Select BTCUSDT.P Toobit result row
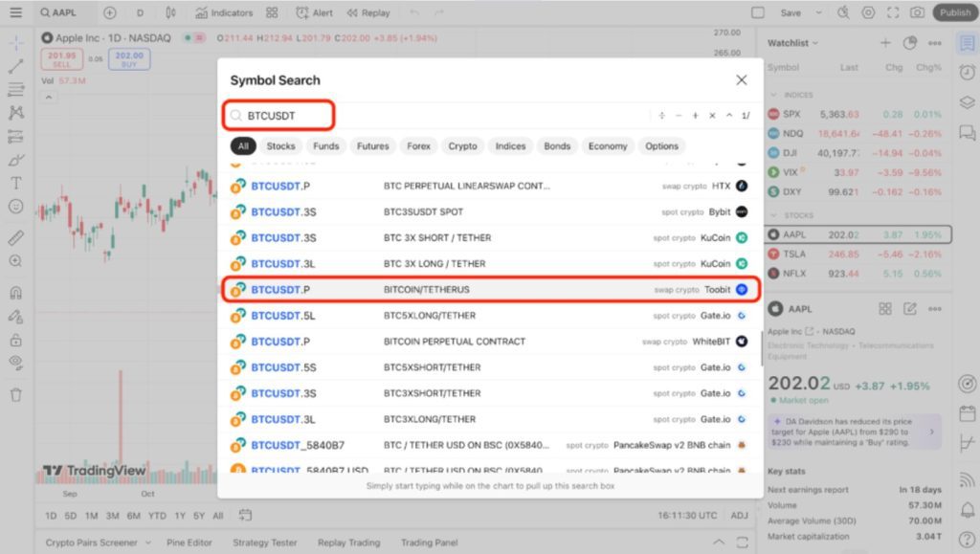 coord(491,290)
